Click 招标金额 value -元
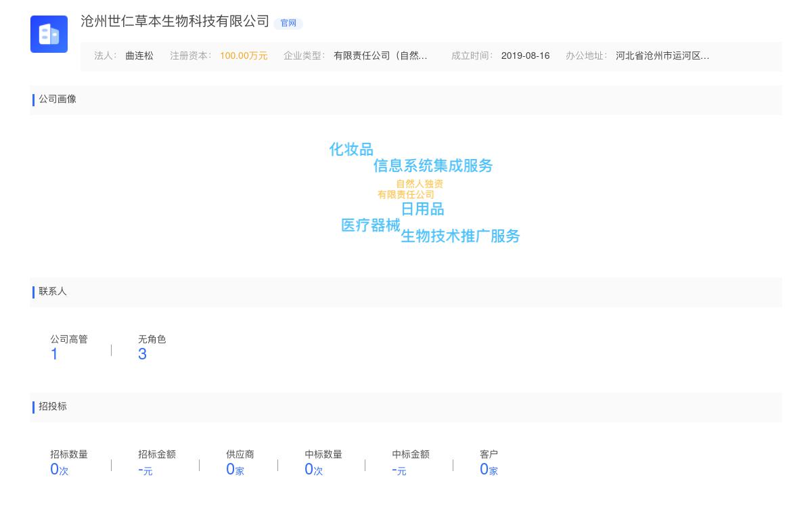Image resolution: width=812 pixels, height=509 pixels. coord(145,470)
